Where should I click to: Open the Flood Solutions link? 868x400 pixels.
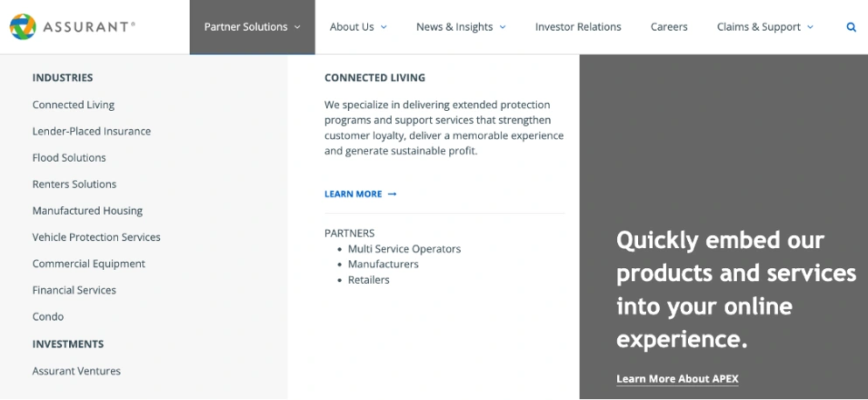69,158
